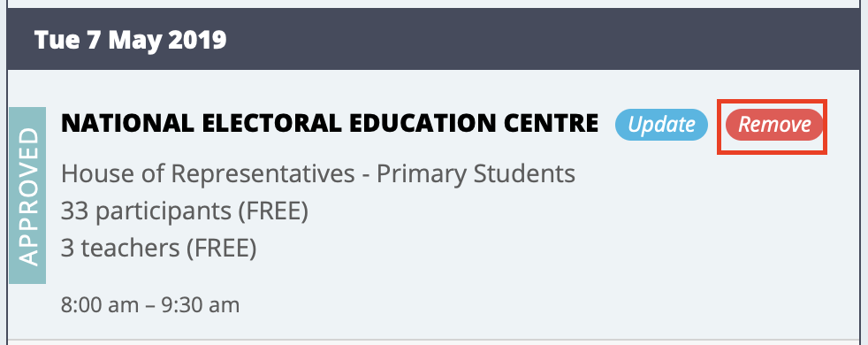868x345 pixels.
Task: Select the number 33 in participants count
Action: pyautogui.click(x=75, y=211)
